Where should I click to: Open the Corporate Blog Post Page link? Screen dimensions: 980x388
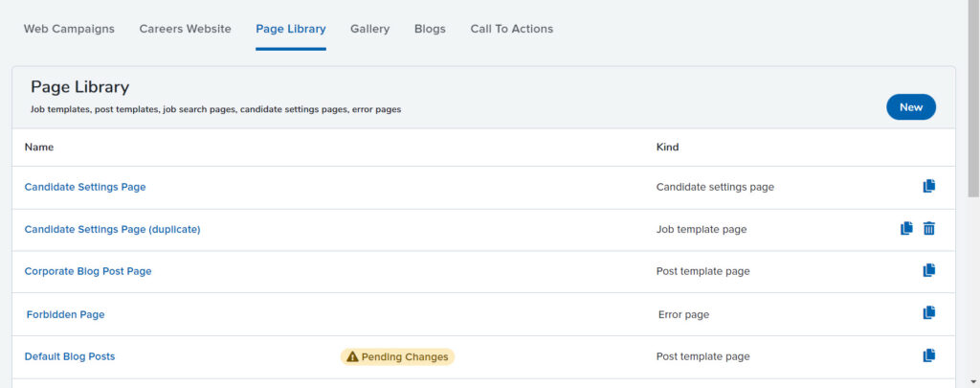click(88, 272)
